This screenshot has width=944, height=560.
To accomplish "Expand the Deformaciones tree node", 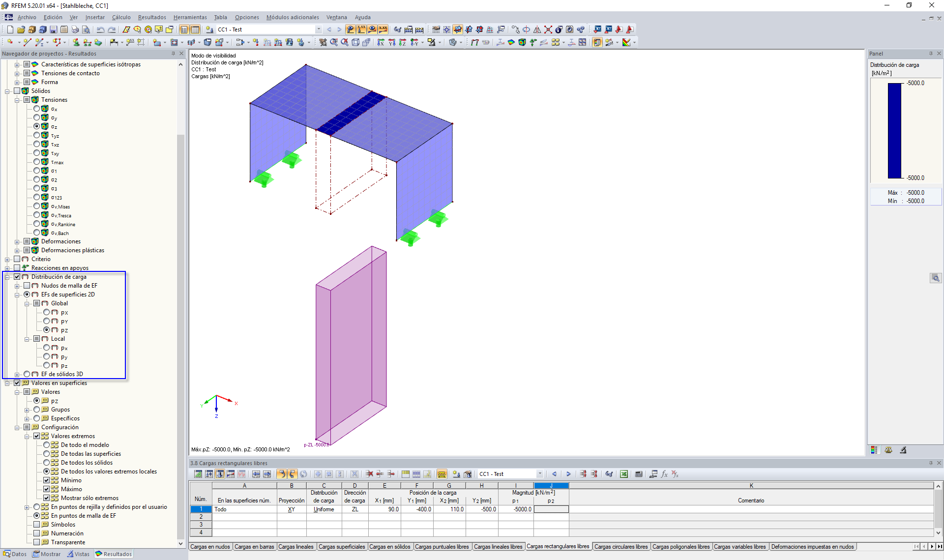I will pos(17,241).
